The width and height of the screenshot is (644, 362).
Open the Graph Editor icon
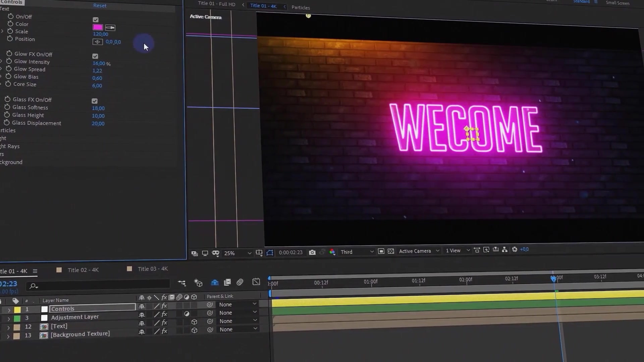pos(256,282)
